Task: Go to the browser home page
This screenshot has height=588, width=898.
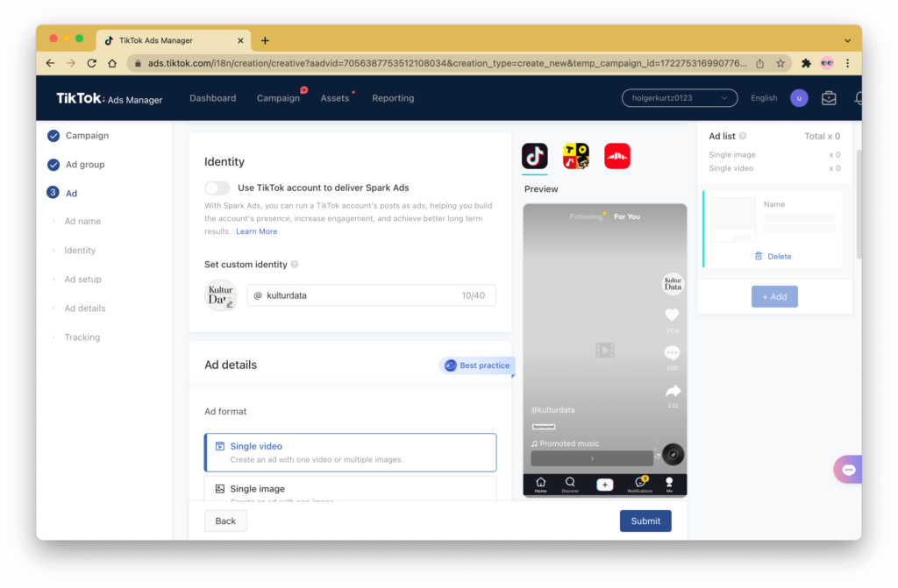Action: [112, 63]
